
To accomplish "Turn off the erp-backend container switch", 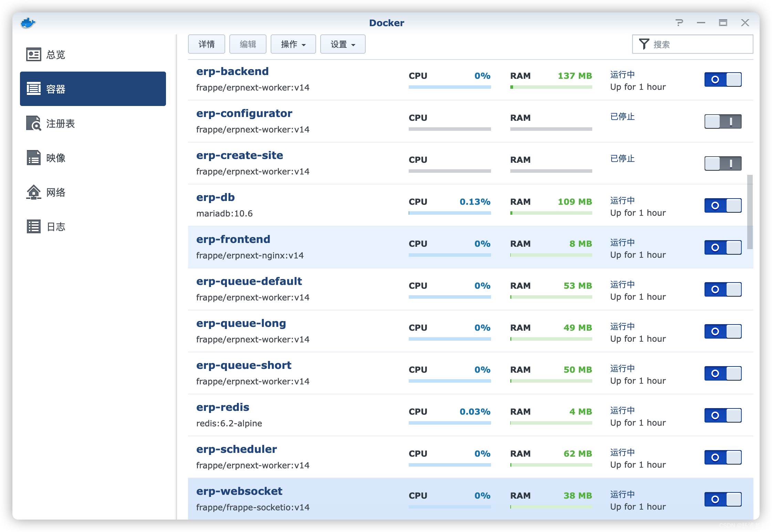I will coord(723,79).
